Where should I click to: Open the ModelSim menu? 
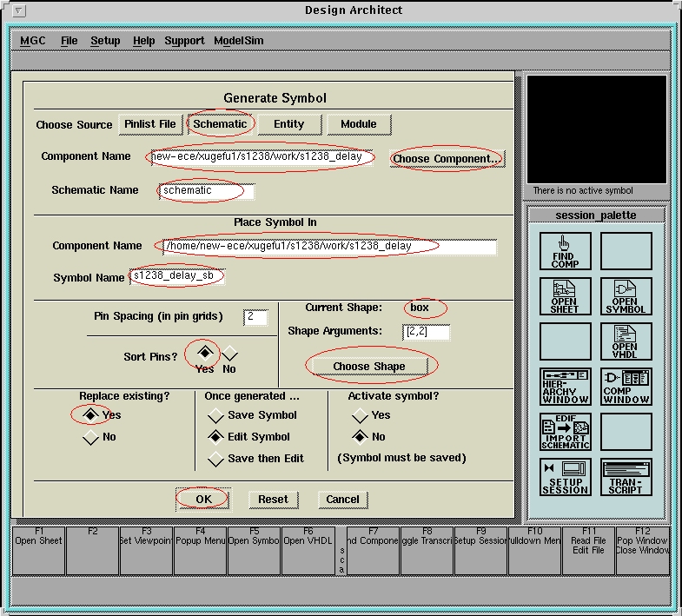238,41
